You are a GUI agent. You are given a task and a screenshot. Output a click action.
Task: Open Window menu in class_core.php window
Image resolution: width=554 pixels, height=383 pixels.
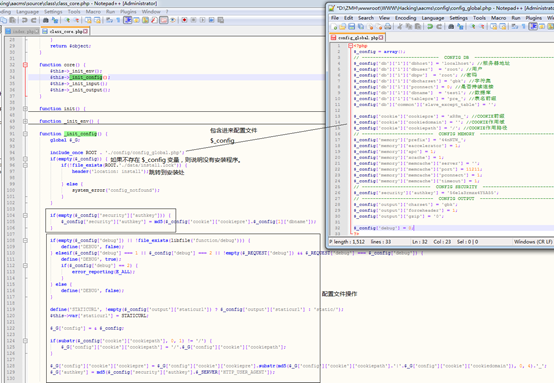coord(151,11)
